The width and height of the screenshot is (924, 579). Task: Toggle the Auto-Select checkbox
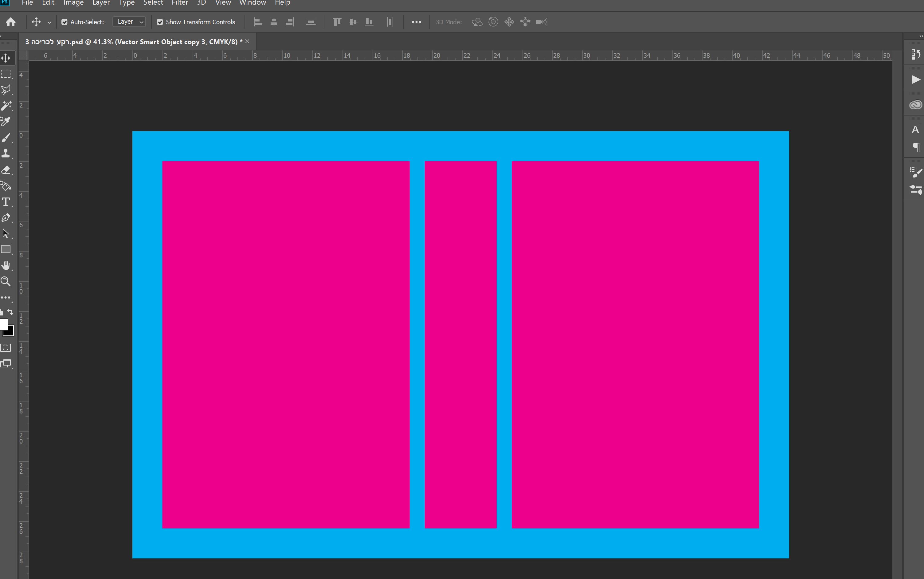[x=64, y=22]
